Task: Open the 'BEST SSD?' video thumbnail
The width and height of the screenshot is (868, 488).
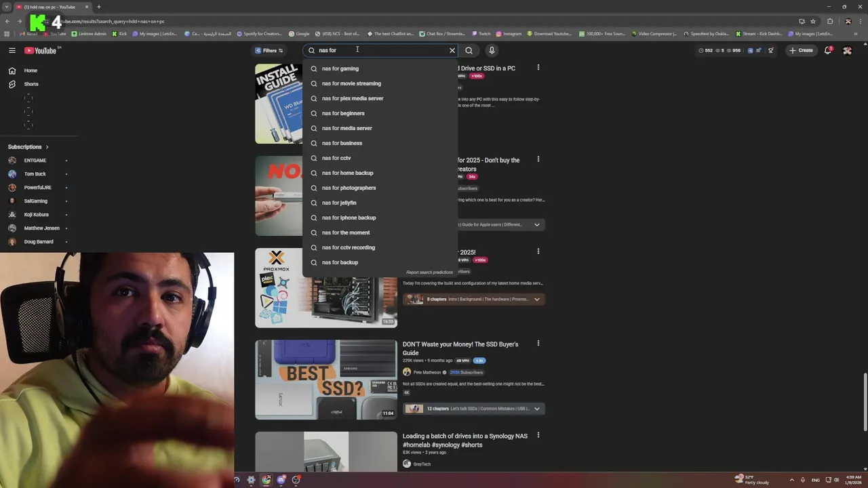Action: [326, 380]
